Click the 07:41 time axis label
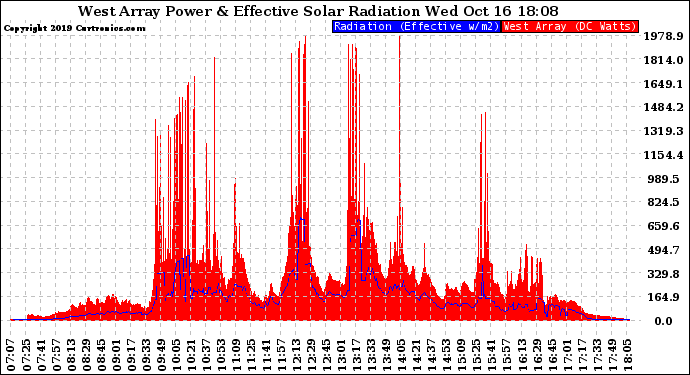 click(42, 355)
